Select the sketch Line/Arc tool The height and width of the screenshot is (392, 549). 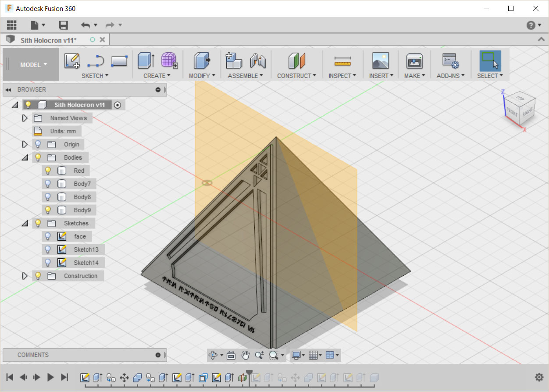tap(96, 61)
